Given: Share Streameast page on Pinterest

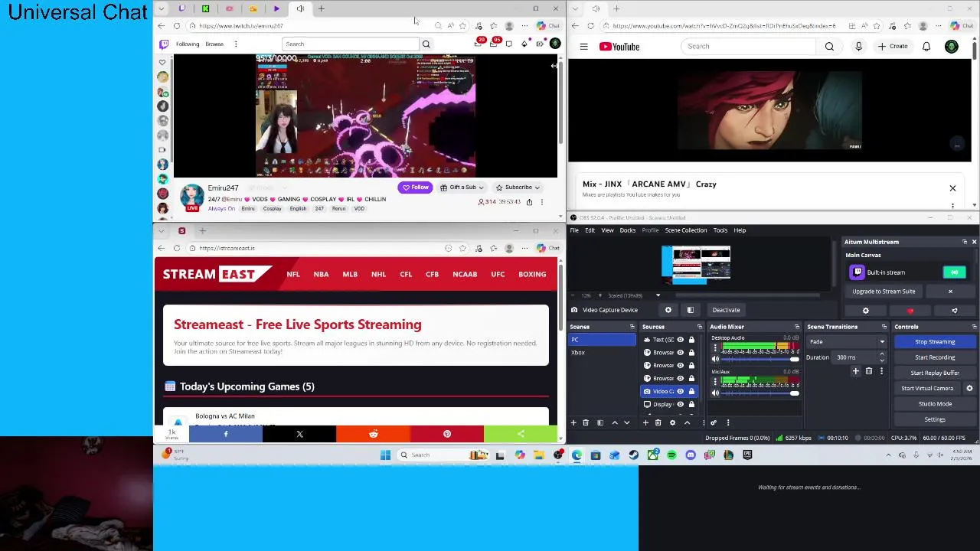Looking at the screenshot, I should (x=447, y=434).
